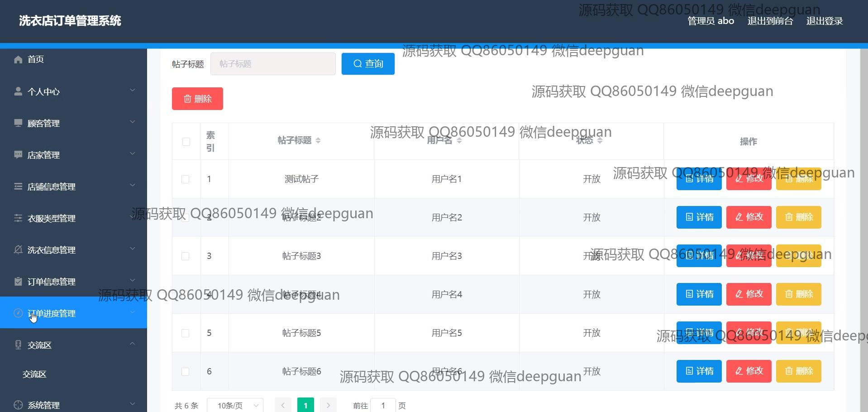
Task: Click the clipboard icon for 订单信息管理
Action: pyautogui.click(x=18, y=282)
